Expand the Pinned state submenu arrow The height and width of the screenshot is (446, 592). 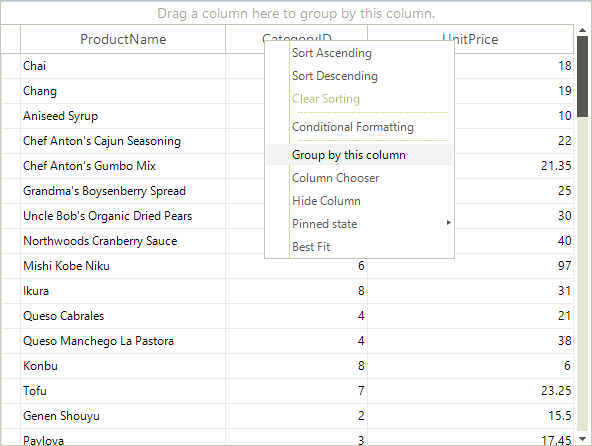(x=449, y=223)
